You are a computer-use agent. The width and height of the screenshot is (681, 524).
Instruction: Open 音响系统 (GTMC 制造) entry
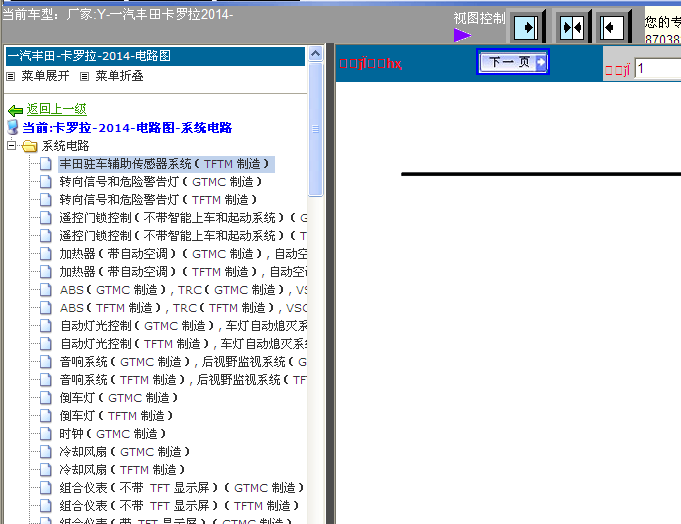point(183,362)
